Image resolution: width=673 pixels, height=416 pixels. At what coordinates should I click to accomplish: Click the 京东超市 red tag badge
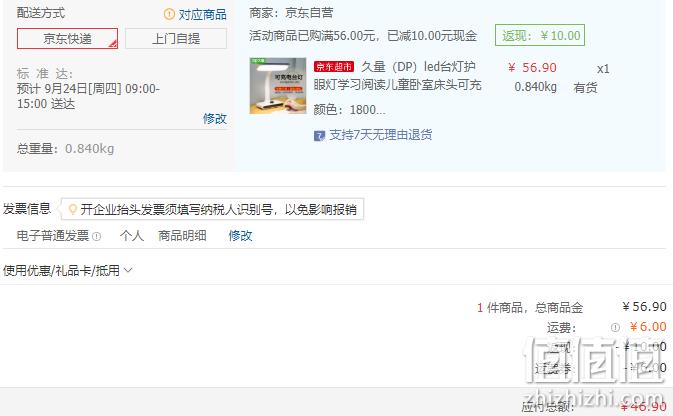pos(334,67)
